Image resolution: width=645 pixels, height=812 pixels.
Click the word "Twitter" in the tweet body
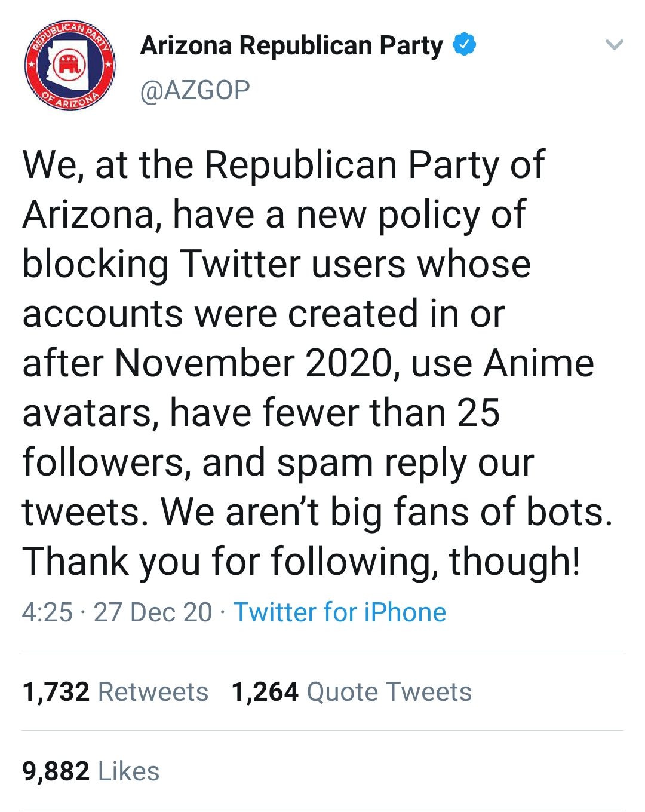click(240, 264)
